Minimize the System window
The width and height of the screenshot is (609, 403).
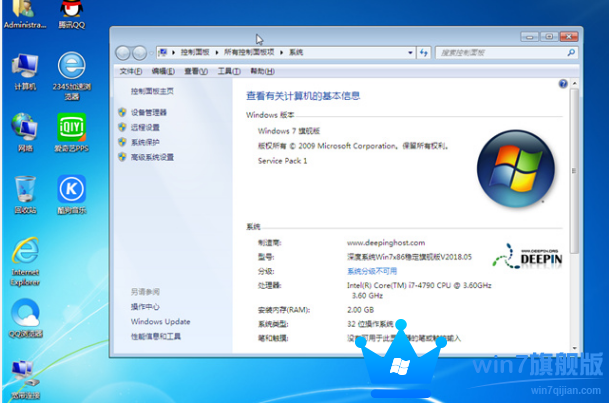pyautogui.click(x=529, y=37)
